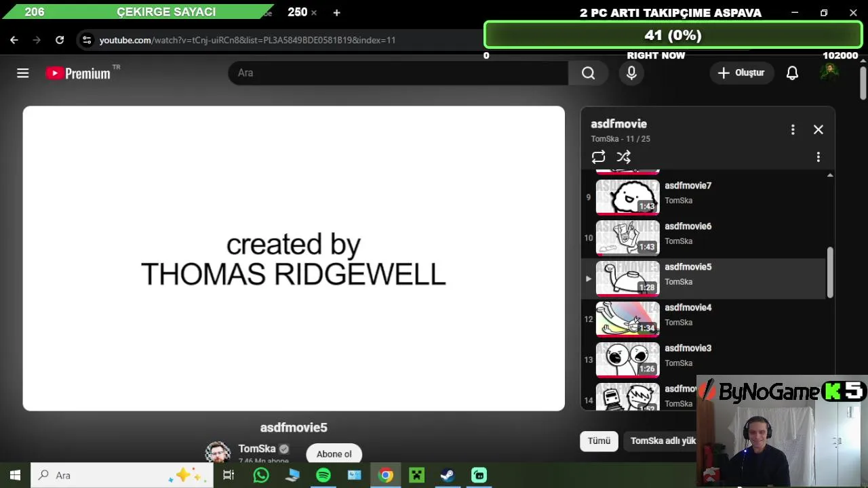The height and width of the screenshot is (488, 868).
Task: Toggle playlist shuffle button
Action: point(624,157)
